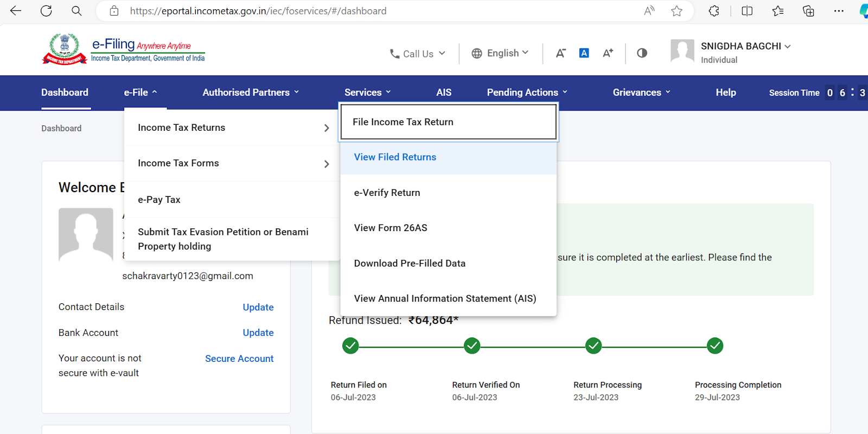Click Update link for Bank Account
The width and height of the screenshot is (868, 434).
(x=258, y=333)
